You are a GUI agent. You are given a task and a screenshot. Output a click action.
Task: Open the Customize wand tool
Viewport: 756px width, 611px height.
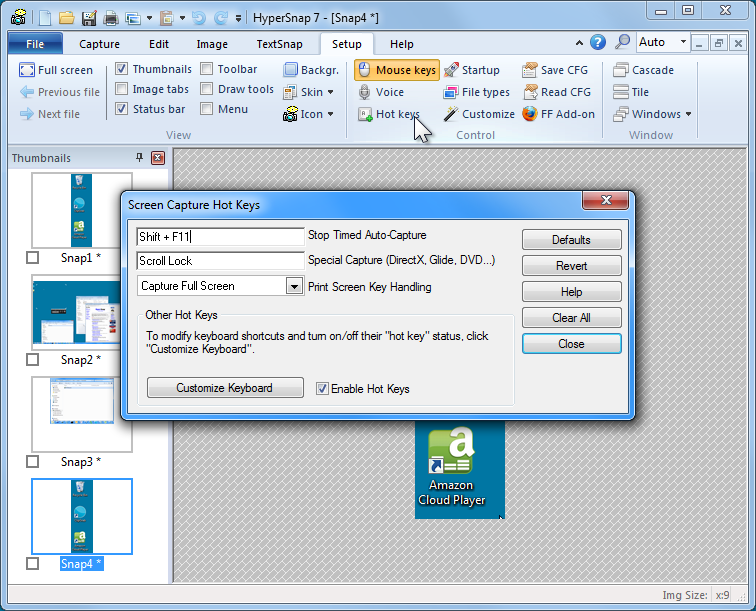(x=452, y=114)
